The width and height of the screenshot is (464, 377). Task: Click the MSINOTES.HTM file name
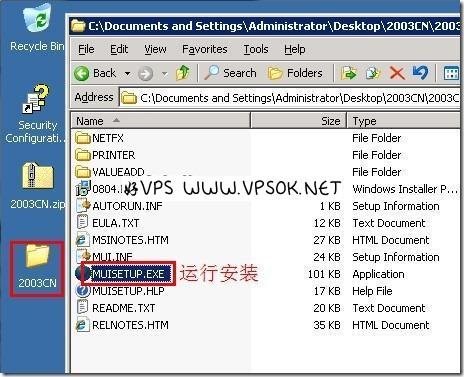click(x=130, y=240)
